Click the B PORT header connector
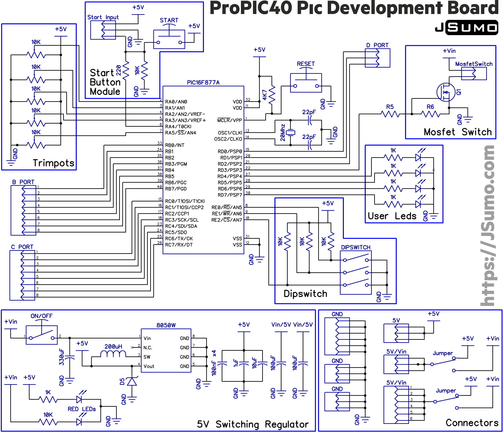Image resolution: width=504 pixels, height=433 pixels. (23, 210)
